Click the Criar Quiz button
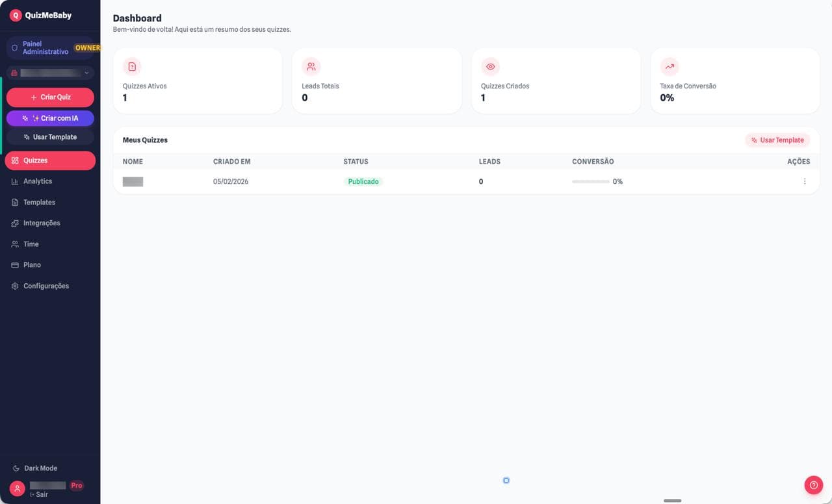Image resolution: width=832 pixels, height=504 pixels. click(x=50, y=97)
